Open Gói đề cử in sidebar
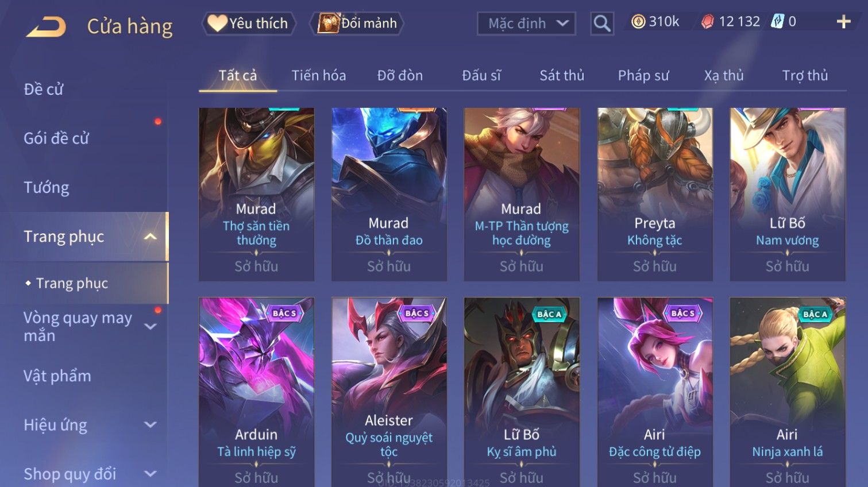 (x=56, y=138)
